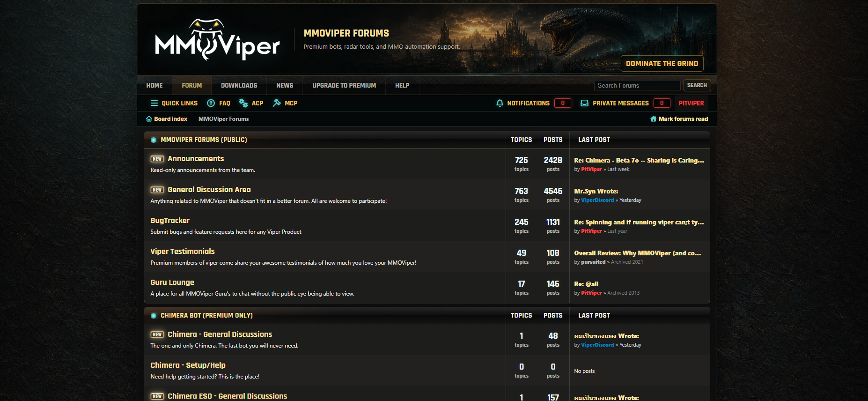868x401 pixels.
Task: Open the General Discussion Area forum
Action: tap(209, 190)
